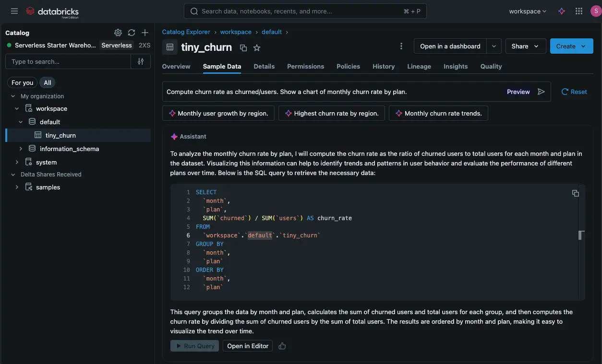Image resolution: width=602 pixels, height=364 pixels.
Task: Open the Create dropdown
Action: click(571, 46)
